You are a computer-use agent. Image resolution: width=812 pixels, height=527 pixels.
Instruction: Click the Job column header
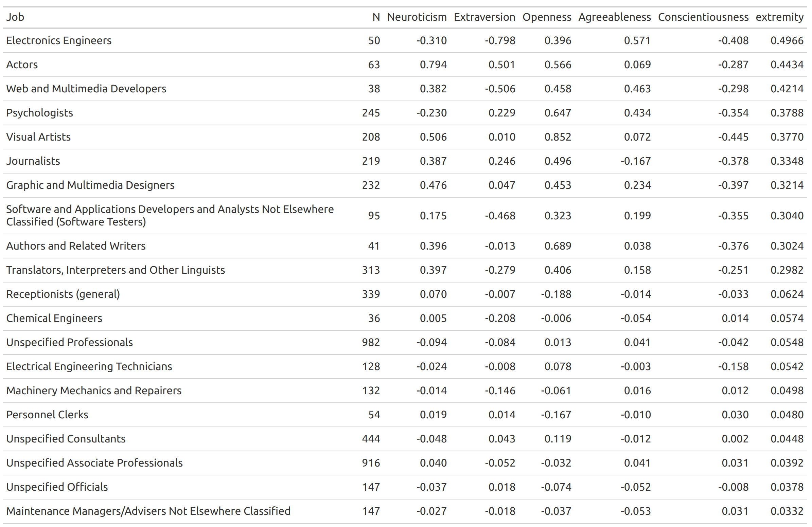click(15, 17)
